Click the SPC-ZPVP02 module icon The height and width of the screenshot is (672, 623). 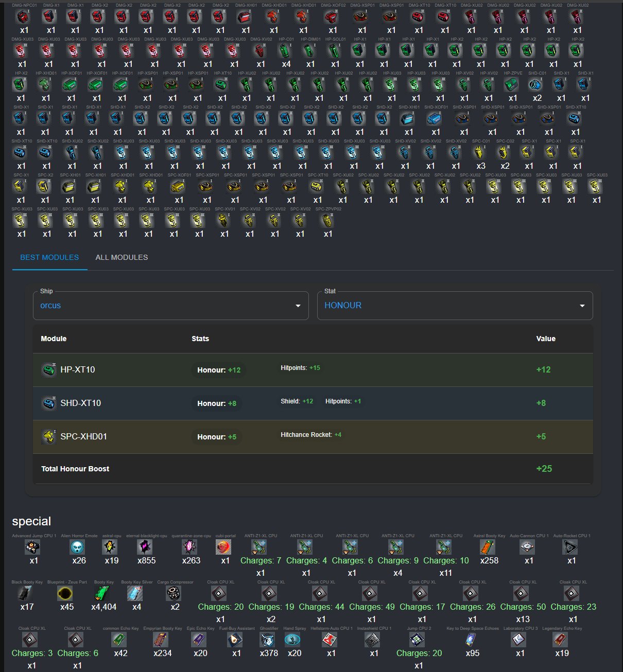pyautogui.click(x=327, y=221)
